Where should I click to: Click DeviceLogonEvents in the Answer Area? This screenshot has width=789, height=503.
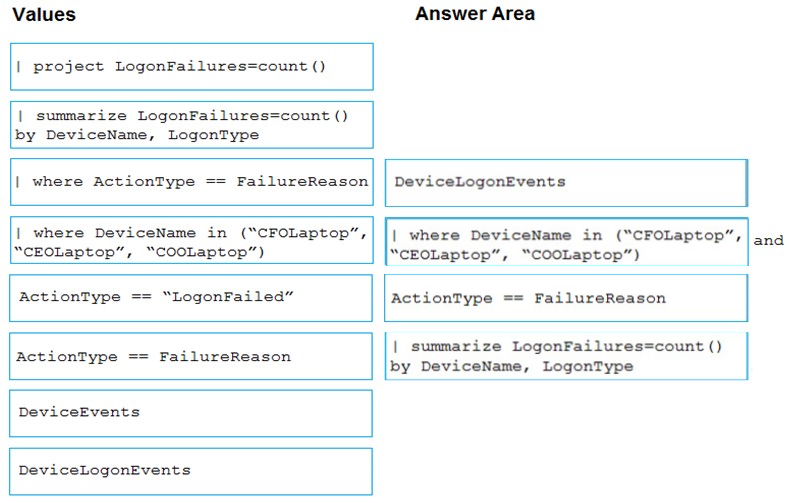pos(566,182)
